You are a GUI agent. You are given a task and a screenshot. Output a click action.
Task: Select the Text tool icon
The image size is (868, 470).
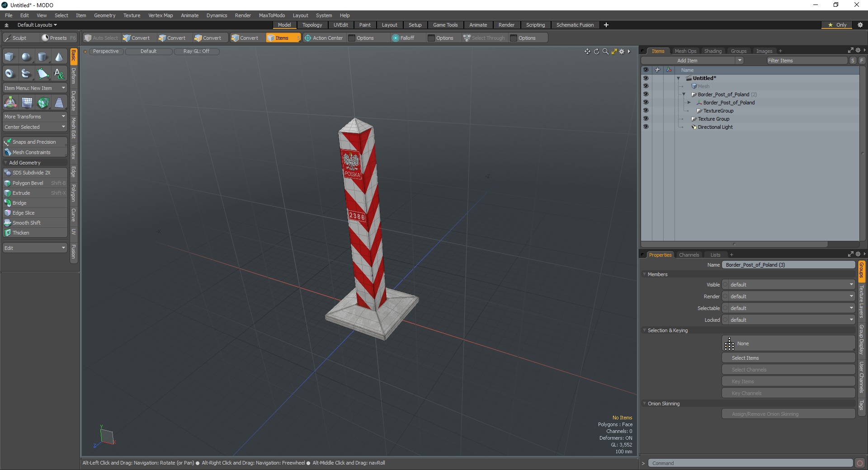[x=59, y=73]
